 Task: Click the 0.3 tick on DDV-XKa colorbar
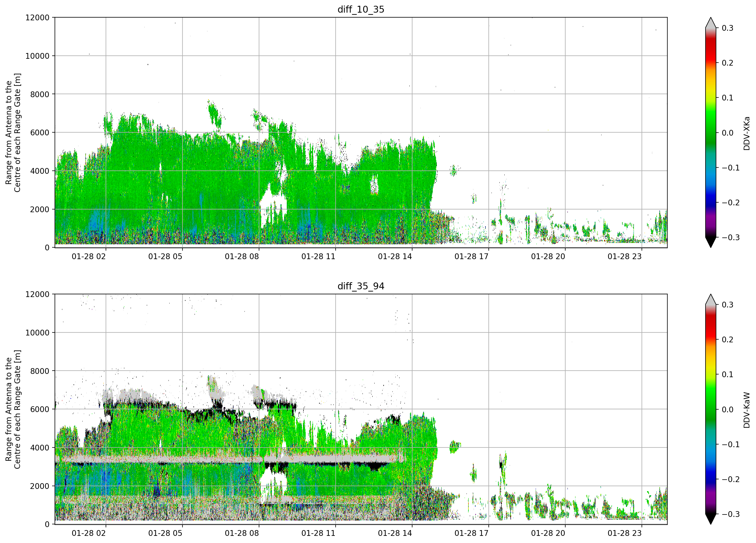point(727,28)
